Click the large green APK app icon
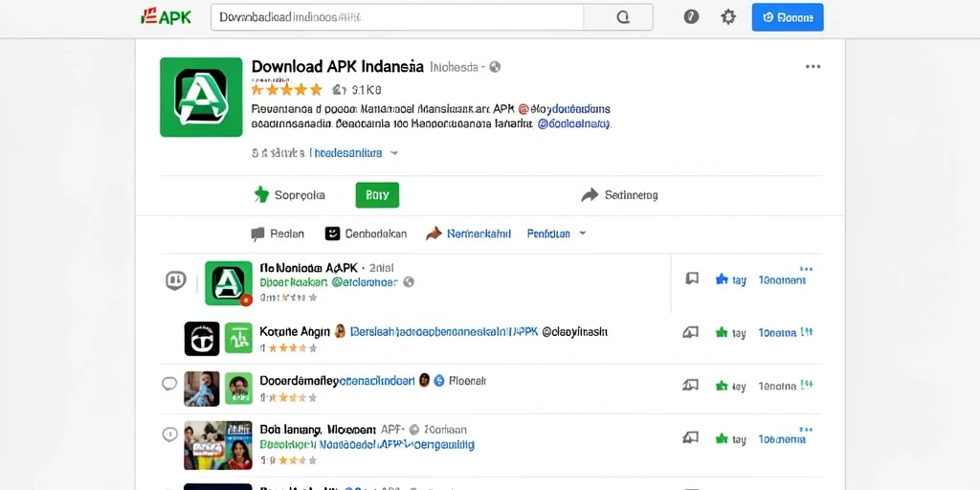Screen dimensions: 980x490 point(201,97)
